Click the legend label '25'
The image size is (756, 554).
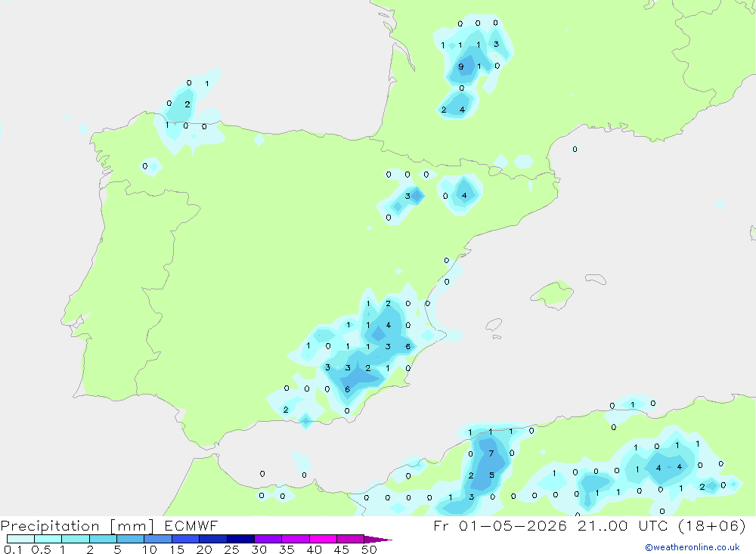click(232, 549)
